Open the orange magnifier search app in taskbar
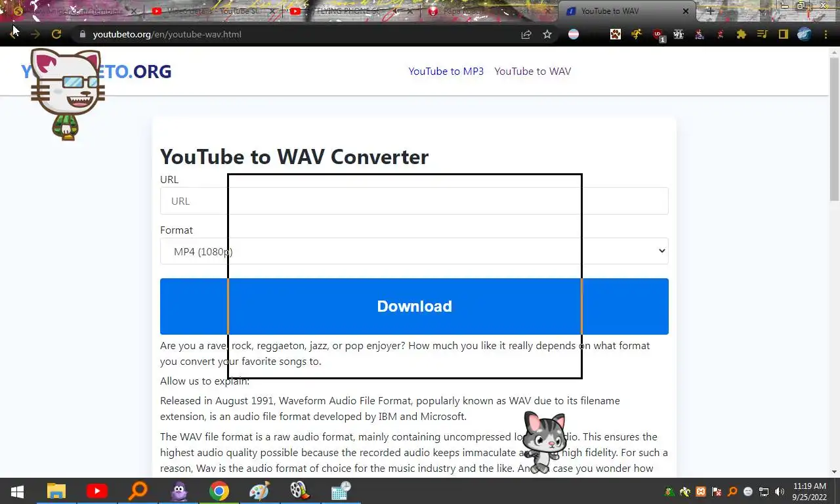 point(138,491)
